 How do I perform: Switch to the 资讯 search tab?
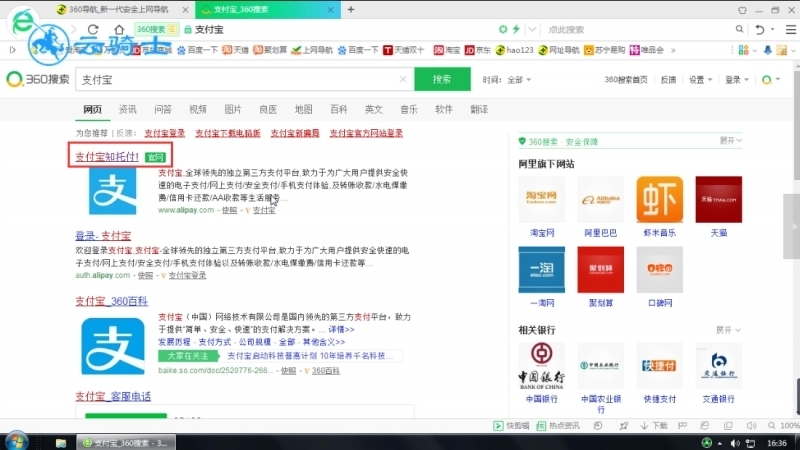pos(128,109)
